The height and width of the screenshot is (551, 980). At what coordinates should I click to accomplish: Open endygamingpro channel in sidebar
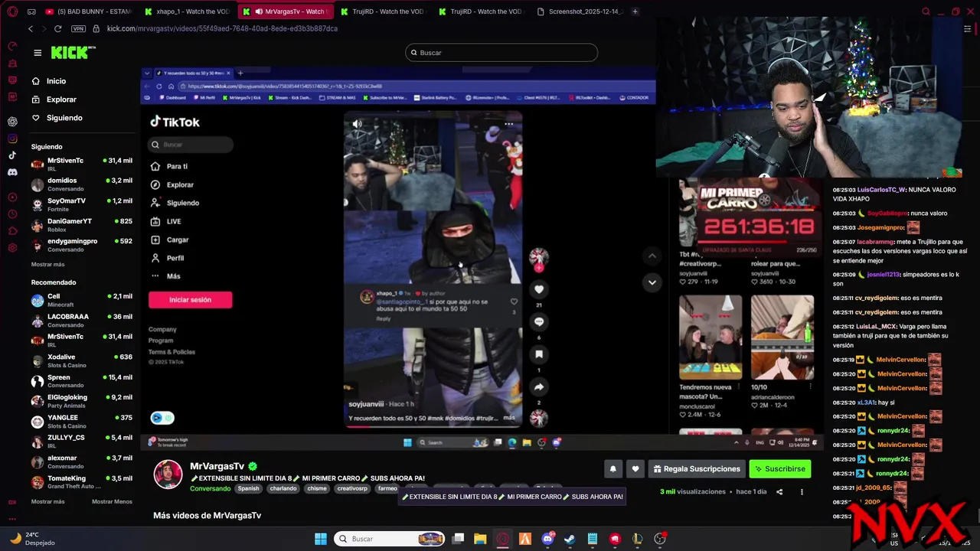point(81,245)
